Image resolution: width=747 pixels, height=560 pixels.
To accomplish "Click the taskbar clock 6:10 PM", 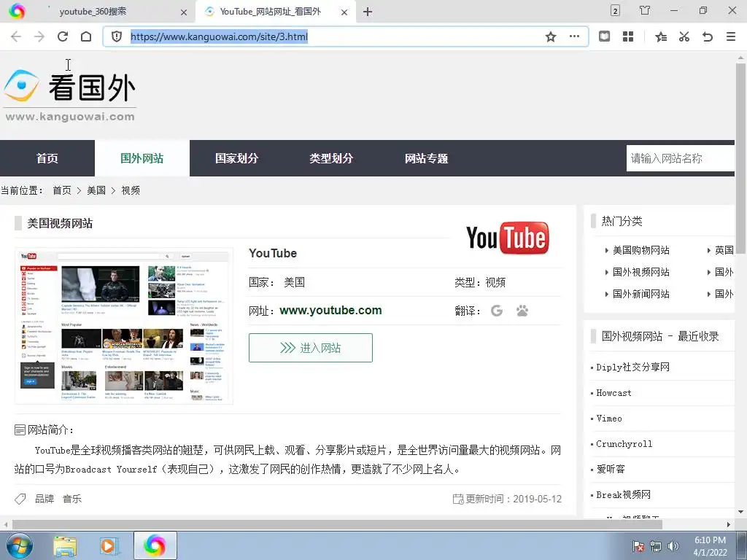I will coord(710,540).
